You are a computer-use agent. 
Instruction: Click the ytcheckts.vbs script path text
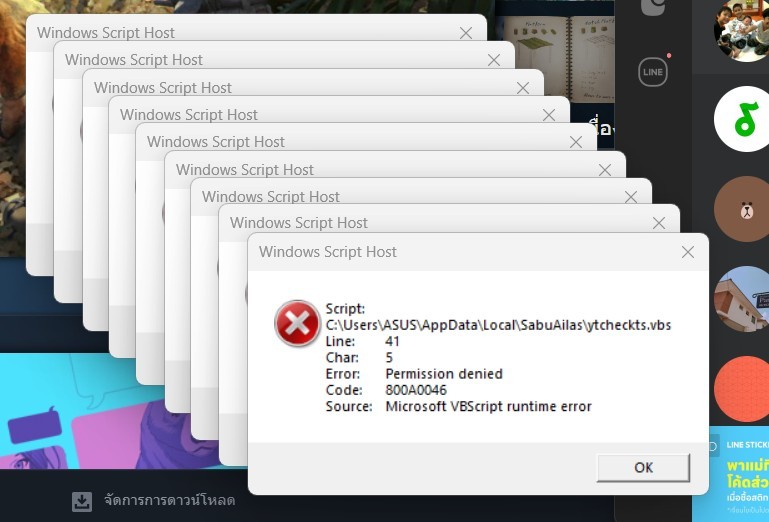point(498,325)
